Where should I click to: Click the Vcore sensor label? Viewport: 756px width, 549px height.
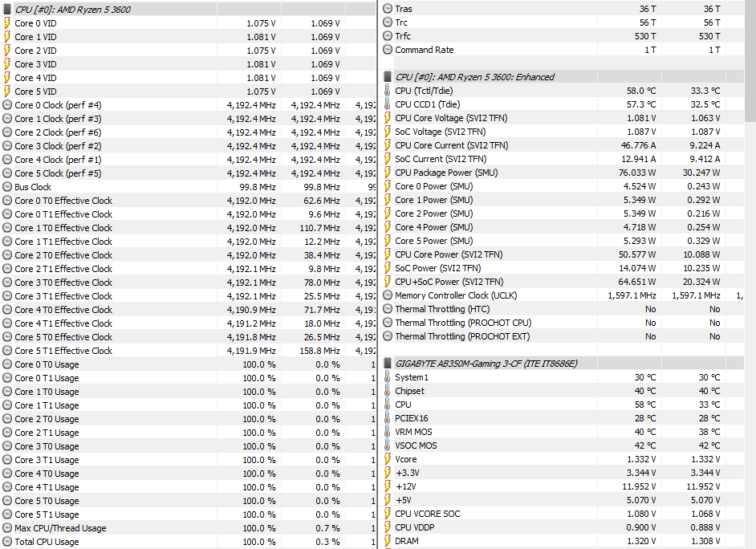tap(406, 459)
